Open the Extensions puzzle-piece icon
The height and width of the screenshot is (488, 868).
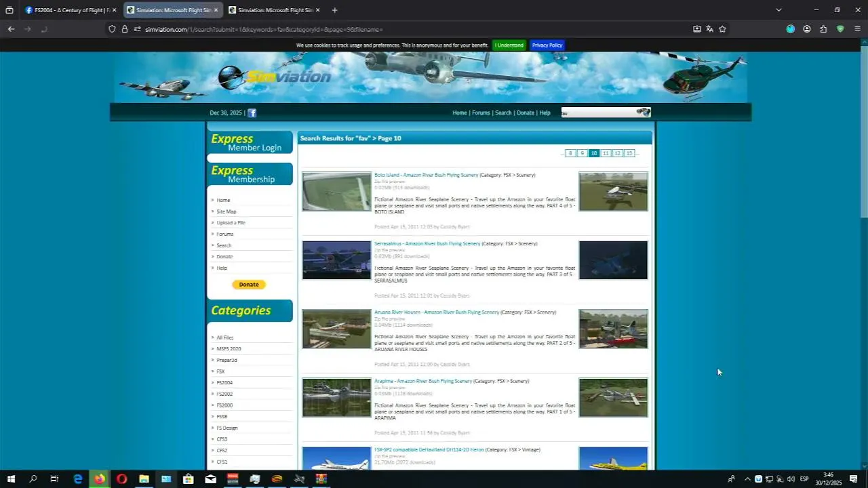[823, 29]
